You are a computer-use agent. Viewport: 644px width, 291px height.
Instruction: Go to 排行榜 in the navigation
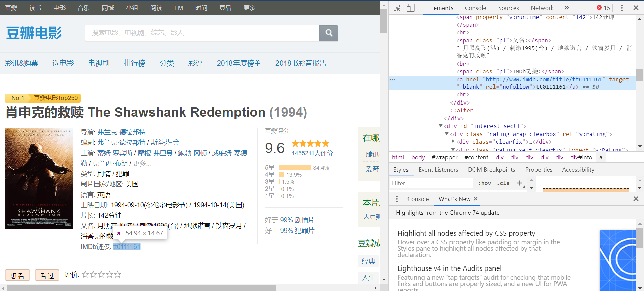click(134, 63)
